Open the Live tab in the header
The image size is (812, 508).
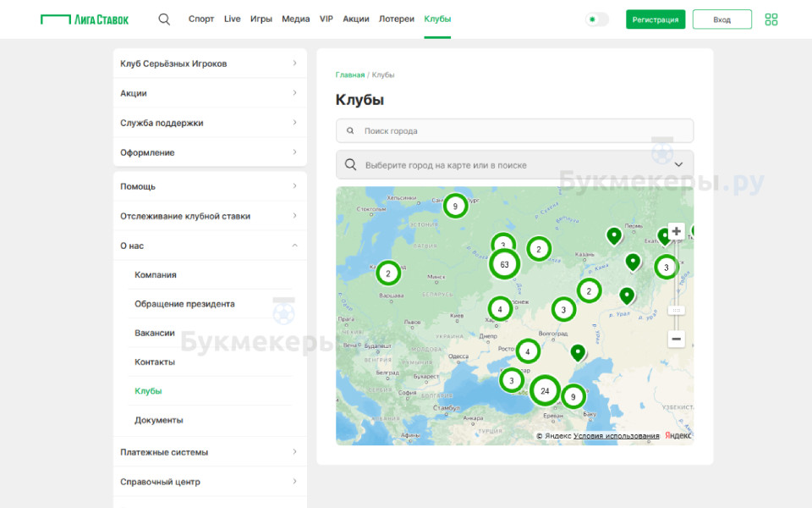pos(232,19)
